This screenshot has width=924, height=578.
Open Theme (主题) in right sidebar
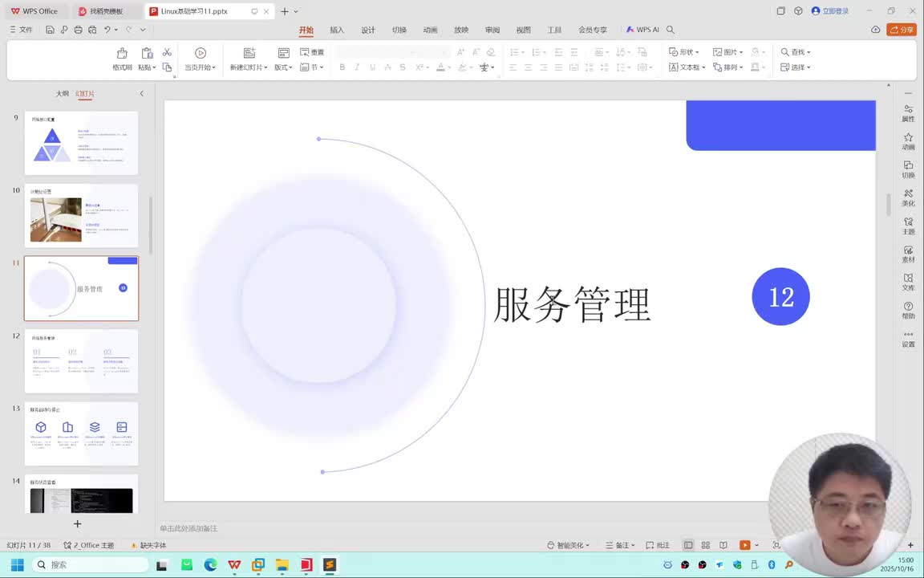click(908, 226)
